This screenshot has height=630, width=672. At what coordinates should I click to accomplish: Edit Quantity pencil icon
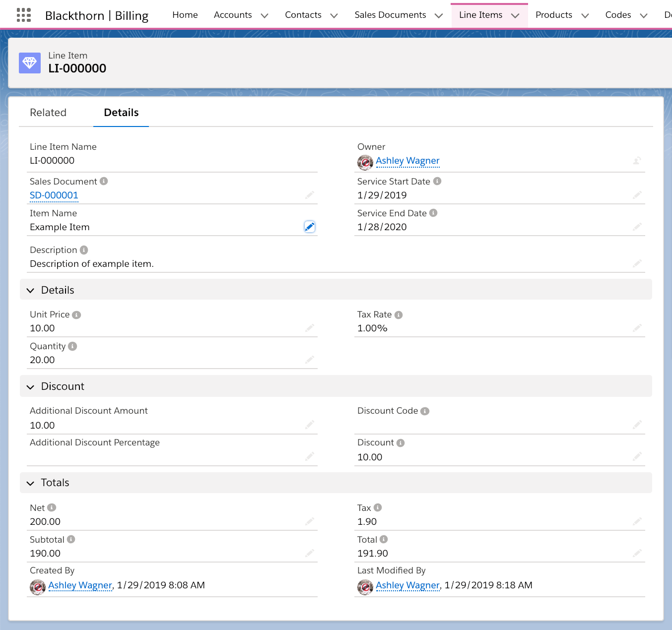tap(310, 360)
